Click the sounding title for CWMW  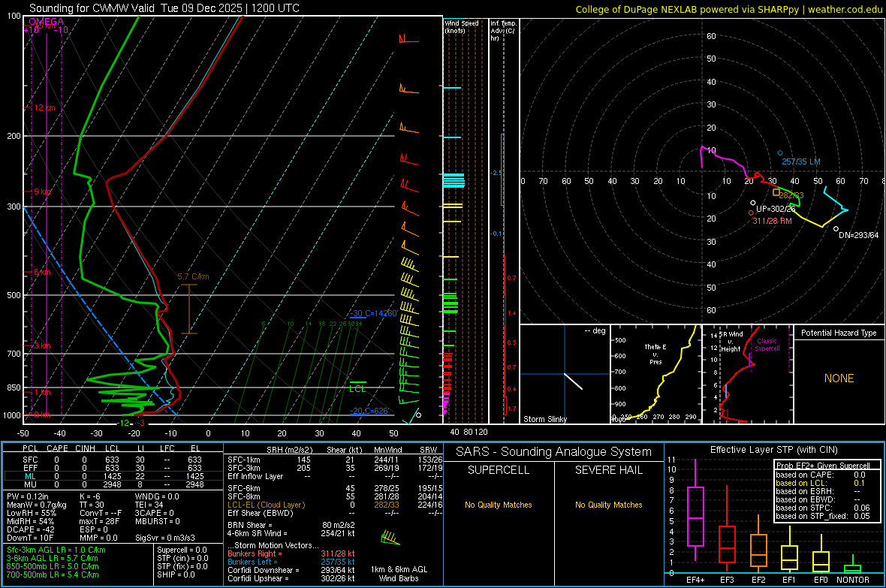pyautogui.click(x=164, y=8)
